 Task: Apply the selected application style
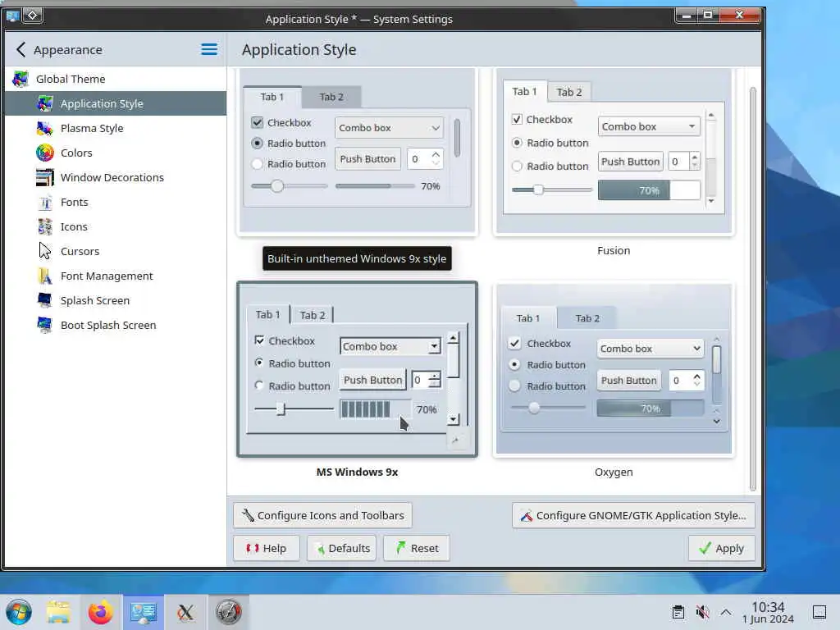click(x=722, y=548)
